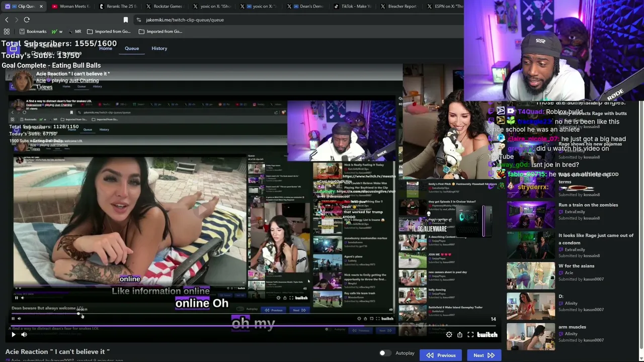The image size is (644, 362).
Task: Select the "arm muscles" clip title
Action: pos(572,327)
